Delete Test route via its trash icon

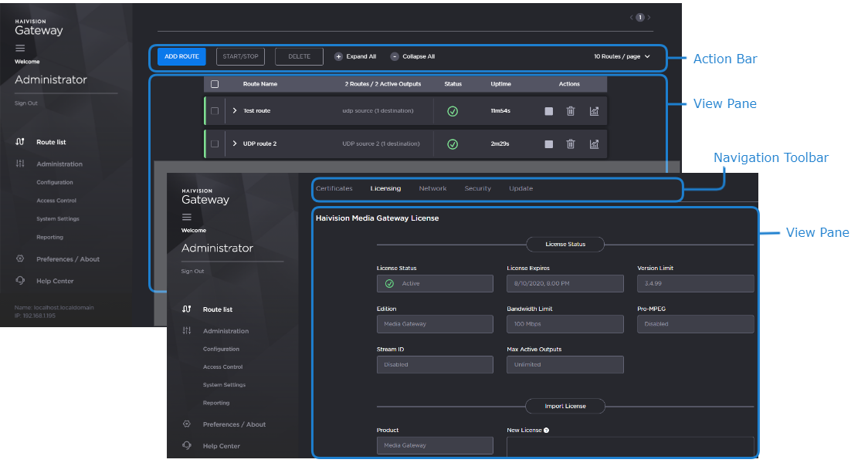click(x=571, y=111)
